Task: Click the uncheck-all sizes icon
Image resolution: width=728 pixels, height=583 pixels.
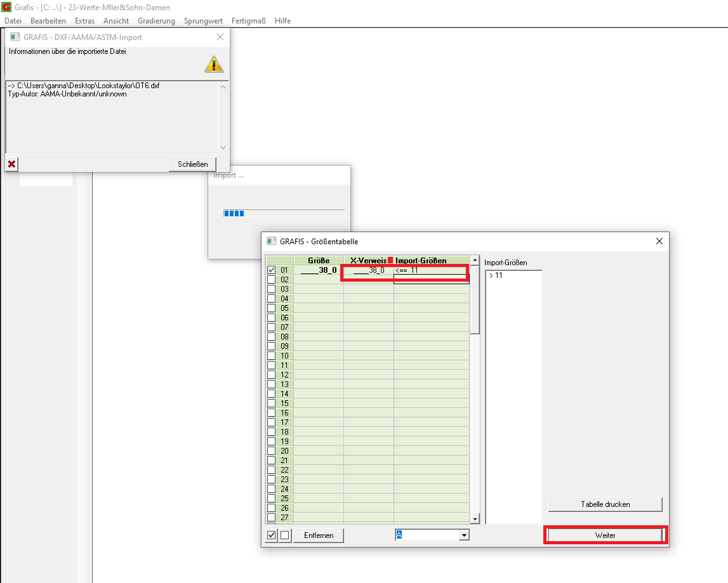Action: [284, 535]
